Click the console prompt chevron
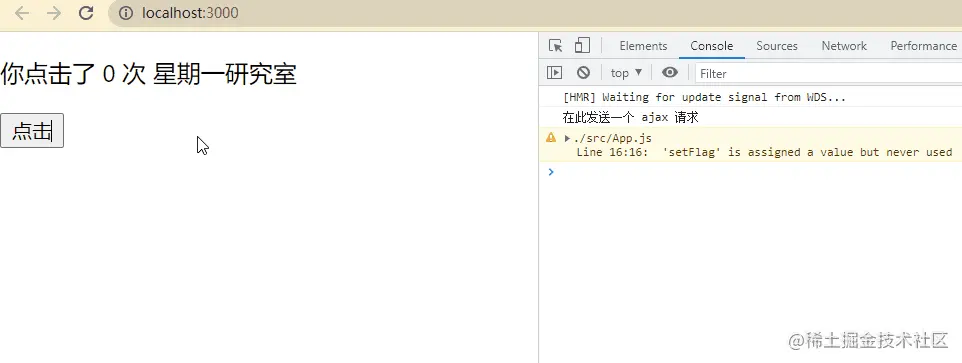962x363 pixels. [x=550, y=172]
